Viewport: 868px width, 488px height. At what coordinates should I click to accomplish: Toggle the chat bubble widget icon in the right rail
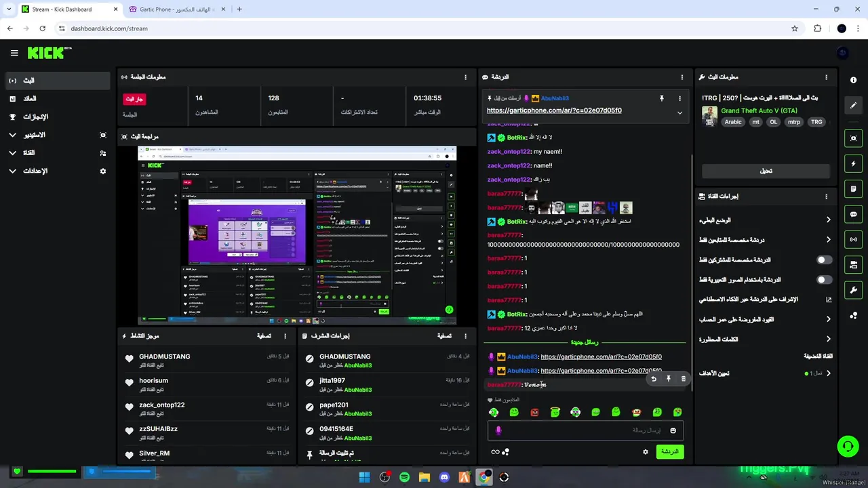(853, 214)
